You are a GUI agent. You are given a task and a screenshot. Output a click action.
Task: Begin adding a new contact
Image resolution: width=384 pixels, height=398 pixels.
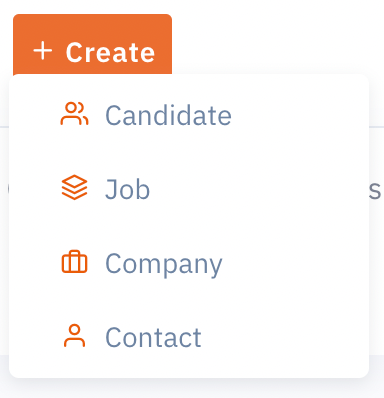189,337
